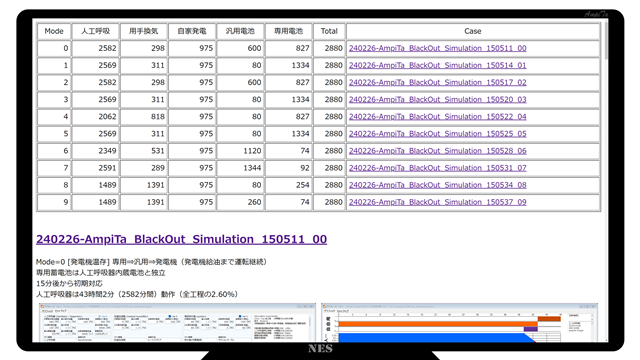Viewport: 640px width, 360px height.
Task: Open case link ending 150514_01
Action: (x=438, y=65)
